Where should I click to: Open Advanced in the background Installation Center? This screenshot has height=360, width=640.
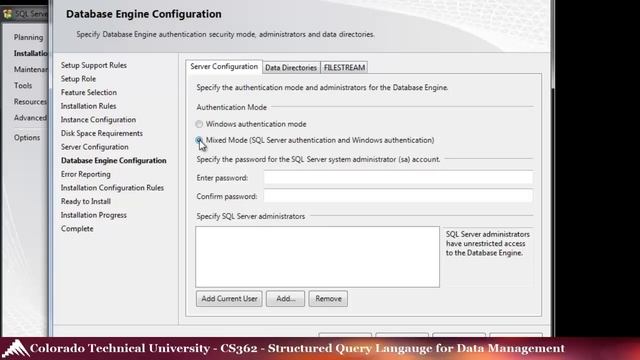(30, 118)
